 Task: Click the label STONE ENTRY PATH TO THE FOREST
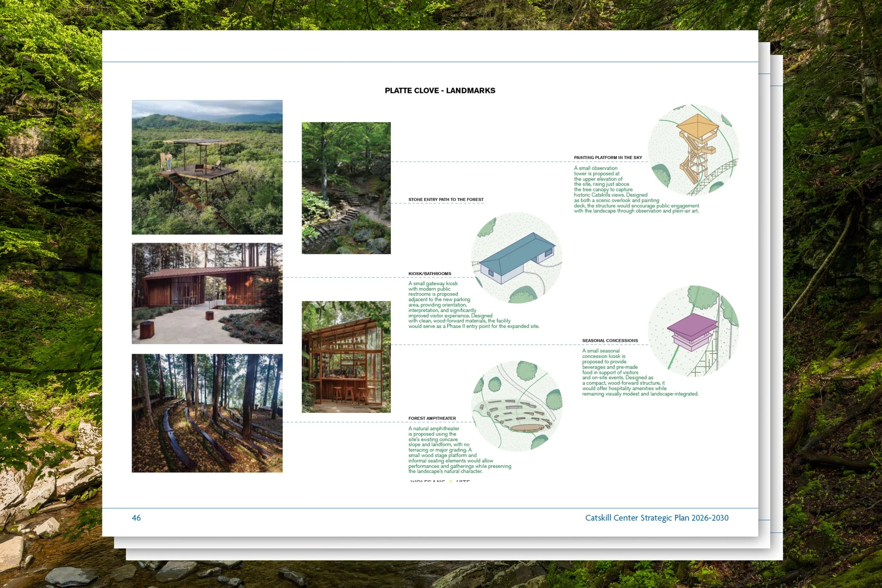click(x=446, y=200)
